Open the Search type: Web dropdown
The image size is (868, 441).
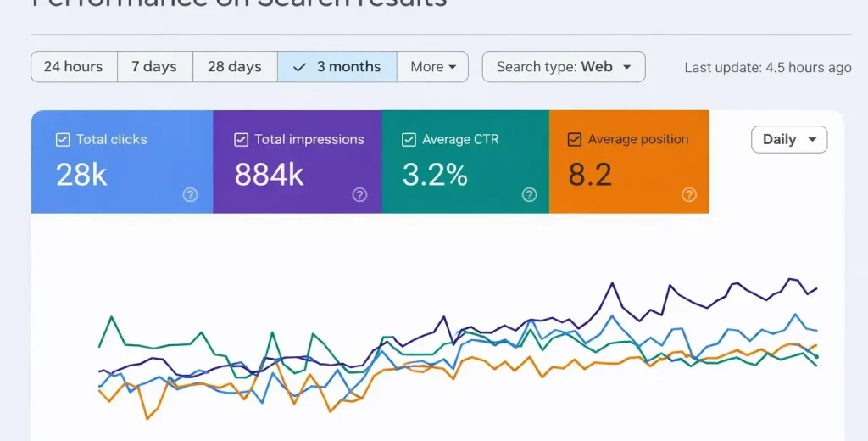564,67
